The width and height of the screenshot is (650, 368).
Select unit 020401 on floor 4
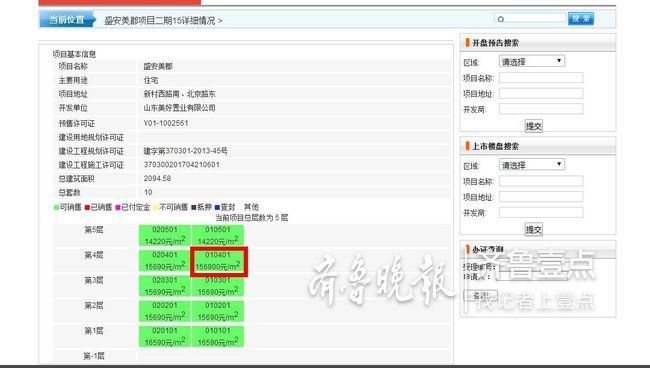(x=165, y=261)
